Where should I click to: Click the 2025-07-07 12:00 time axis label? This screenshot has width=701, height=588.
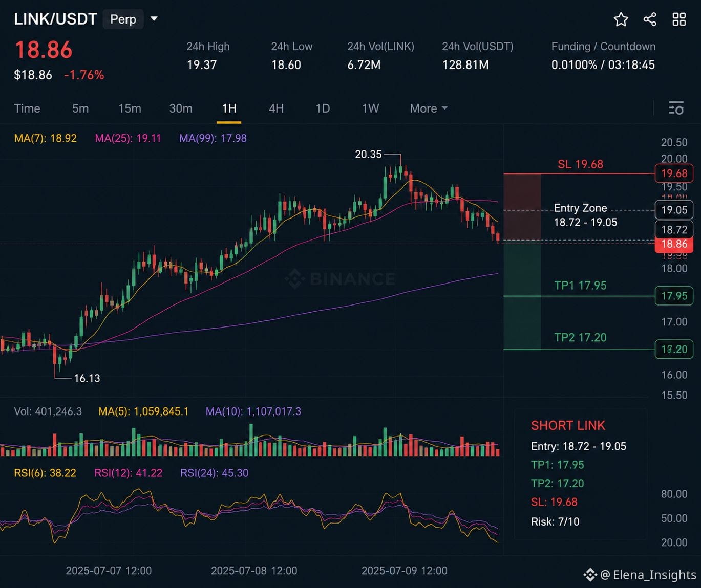click(x=109, y=571)
